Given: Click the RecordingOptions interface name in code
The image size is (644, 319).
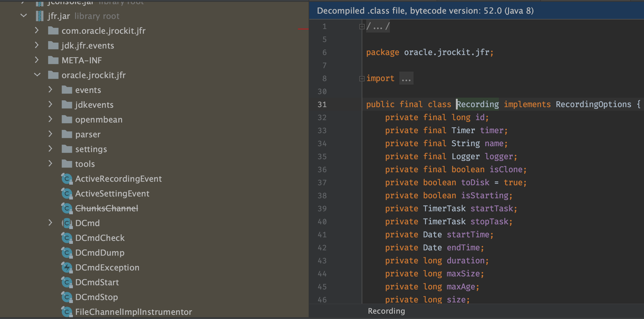Looking at the screenshot, I should pos(593,104).
